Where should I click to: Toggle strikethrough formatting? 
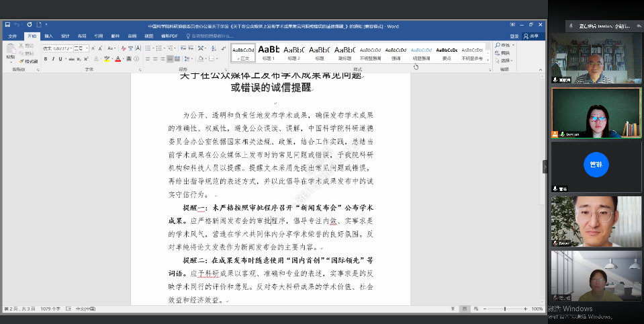[x=71, y=59]
